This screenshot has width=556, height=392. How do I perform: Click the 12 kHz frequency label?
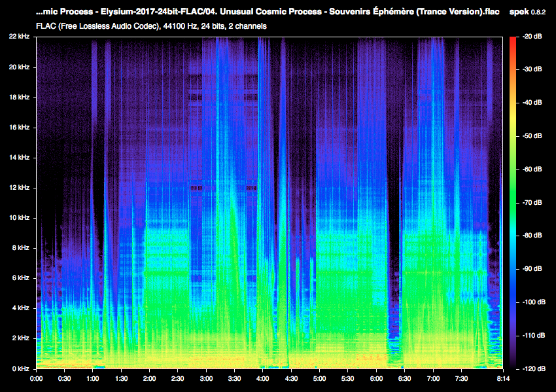coord(19,187)
